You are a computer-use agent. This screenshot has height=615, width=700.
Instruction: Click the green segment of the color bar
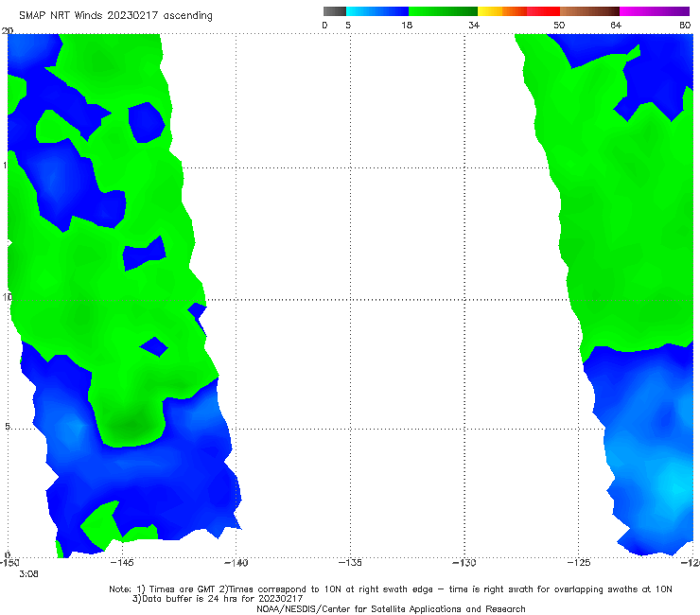(x=443, y=11)
